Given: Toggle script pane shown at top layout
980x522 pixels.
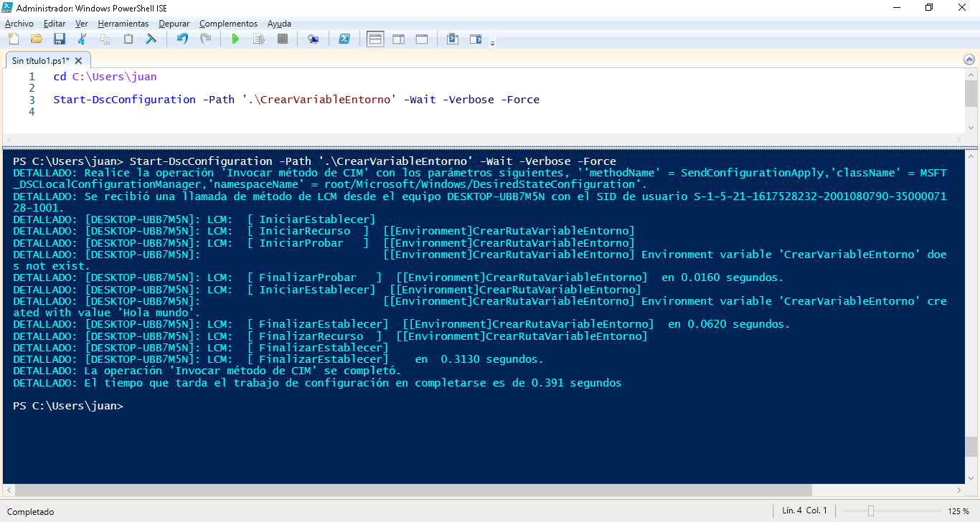Looking at the screenshot, I should pyautogui.click(x=375, y=39).
